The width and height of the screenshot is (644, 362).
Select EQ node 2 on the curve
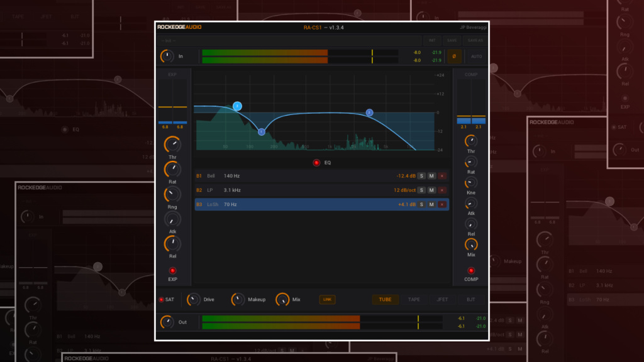(x=369, y=112)
